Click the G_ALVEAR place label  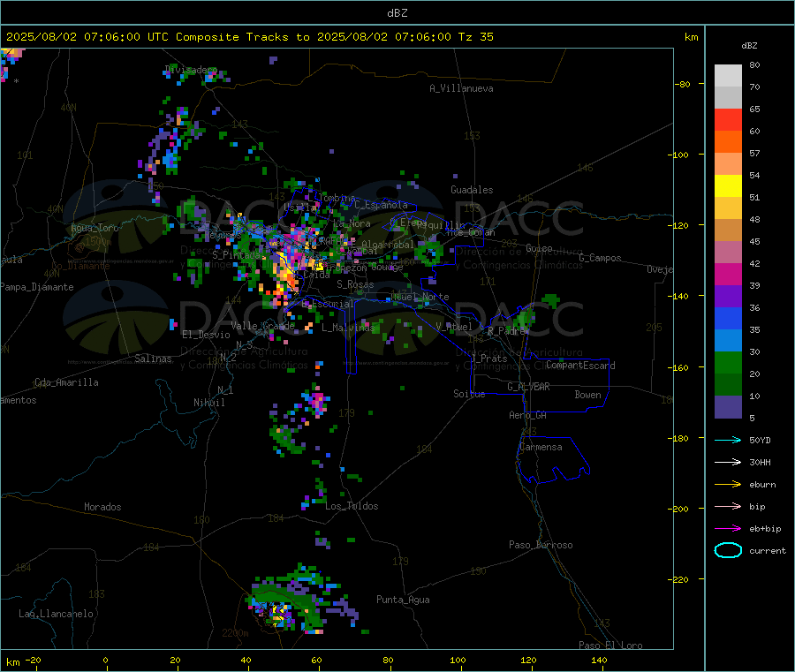tap(528, 387)
